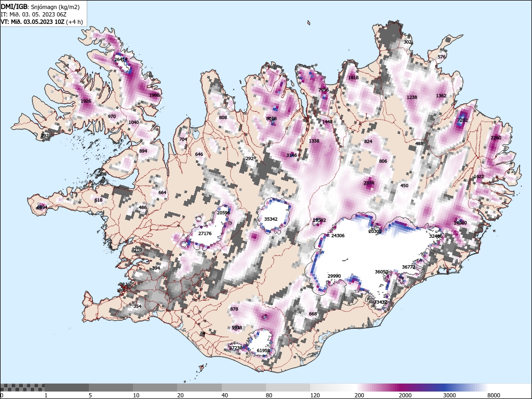Click the snow value 1926

86,101
